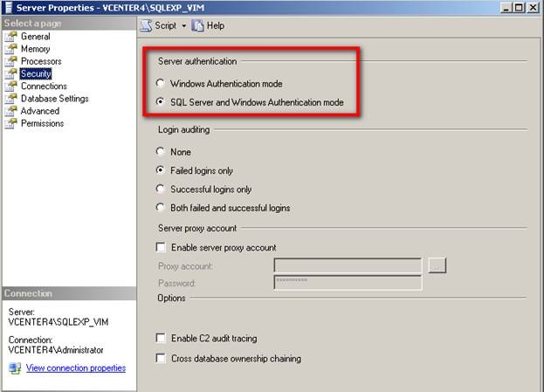Open the Connections page

44,86
